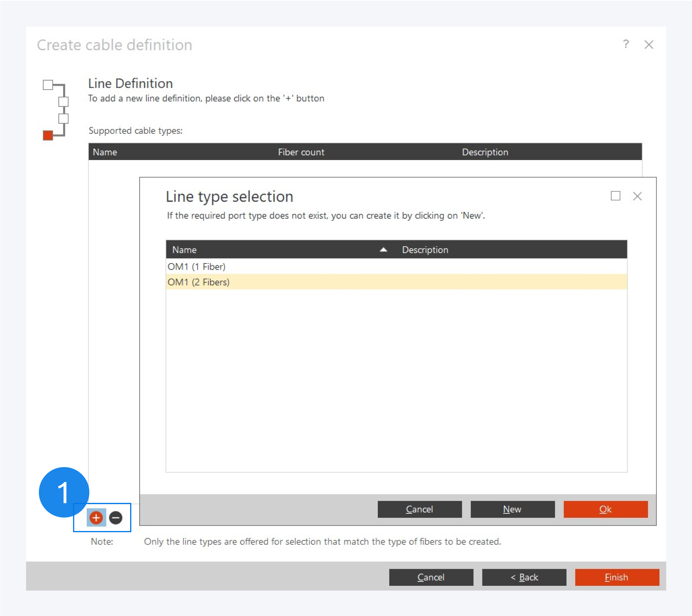Click the Fiber count column header
Screen dimensions: 692x616
coord(301,152)
